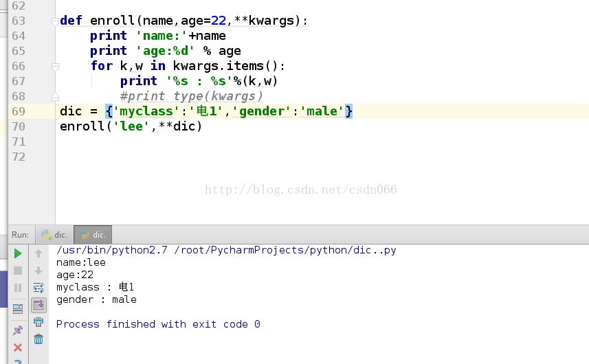Pin the run tab with pushpin icon
Viewport: 589px width, 364px height.
[x=18, y=330]
